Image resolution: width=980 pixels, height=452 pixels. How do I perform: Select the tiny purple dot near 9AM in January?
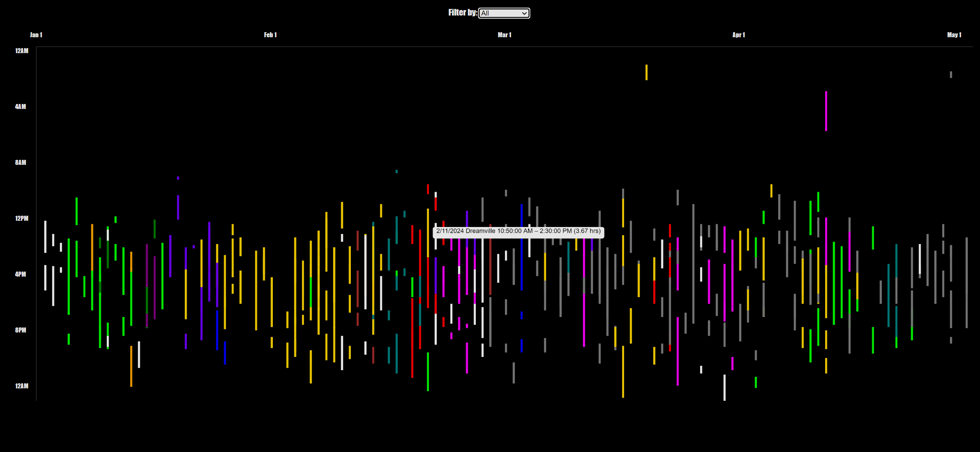coord(178,178)
